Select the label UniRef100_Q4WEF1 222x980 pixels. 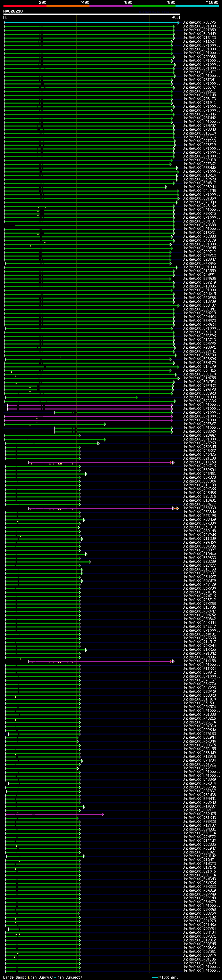tap(199, 275)
